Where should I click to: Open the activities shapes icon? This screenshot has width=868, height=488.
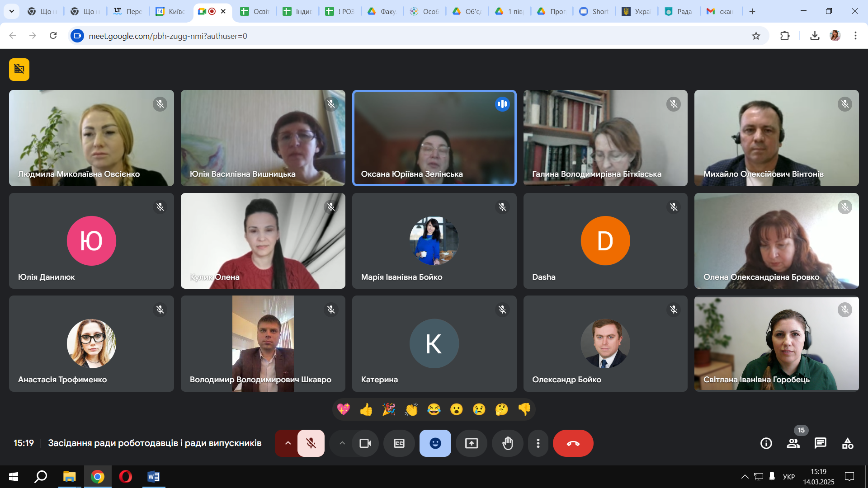(848, 443)
